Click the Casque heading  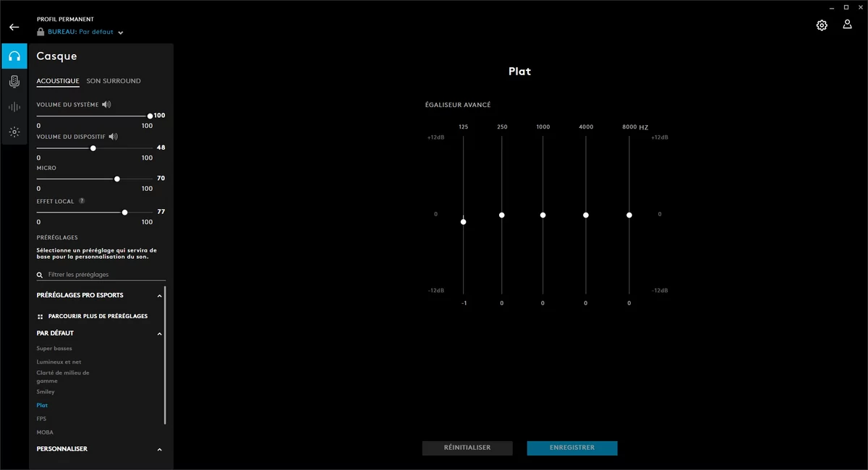56,56
